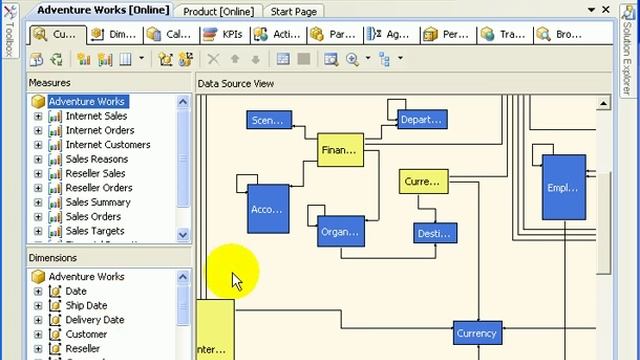Click the Find Table toolbar icon

[x=331, y=59]
